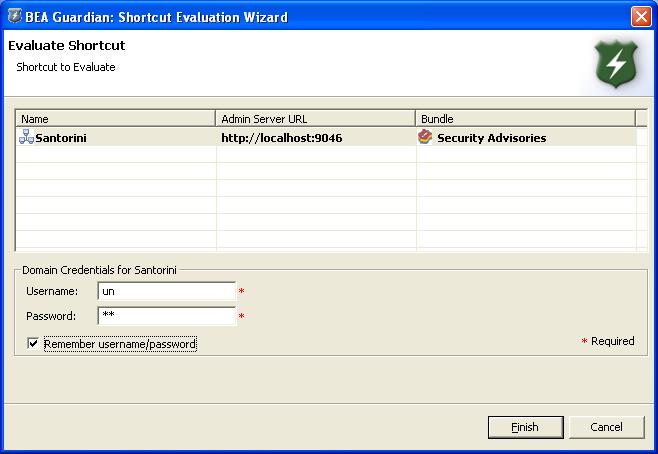Click the Evaluate Shortcut heading

67,45
